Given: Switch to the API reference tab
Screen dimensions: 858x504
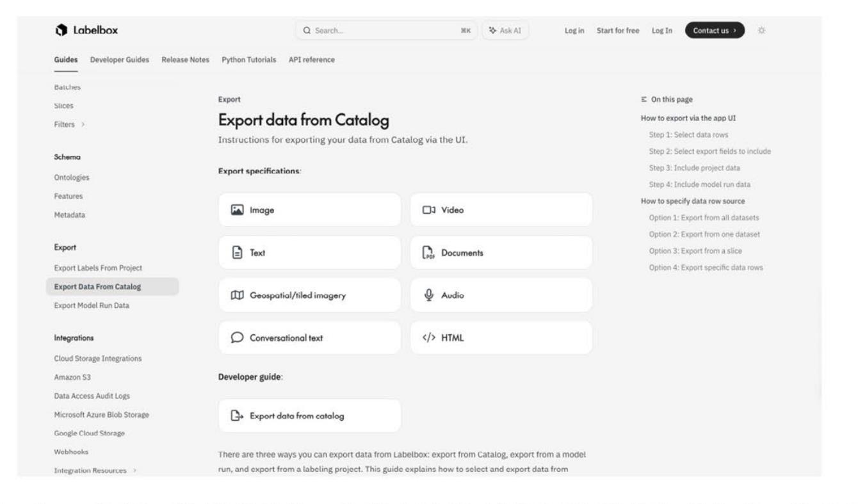Looking at the screenshot, I should (312, 60).
